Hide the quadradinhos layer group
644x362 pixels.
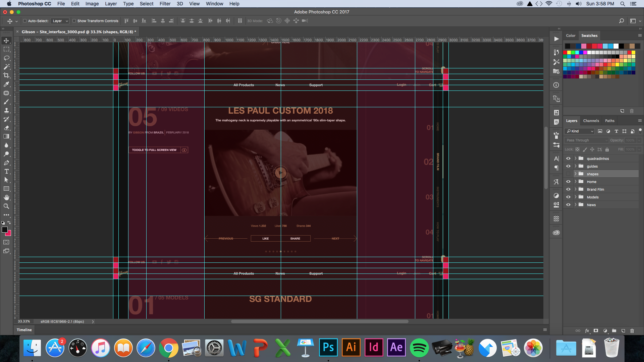568,159
